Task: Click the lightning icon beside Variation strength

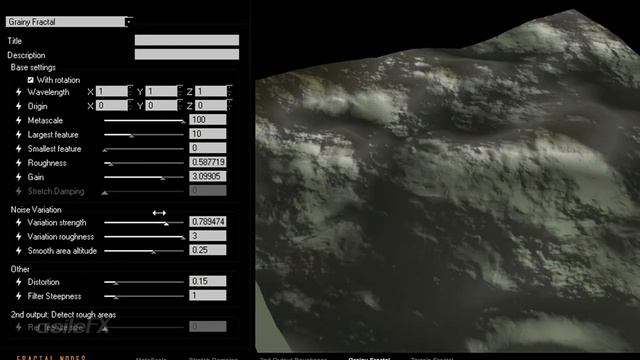Action: click(18, 222)
